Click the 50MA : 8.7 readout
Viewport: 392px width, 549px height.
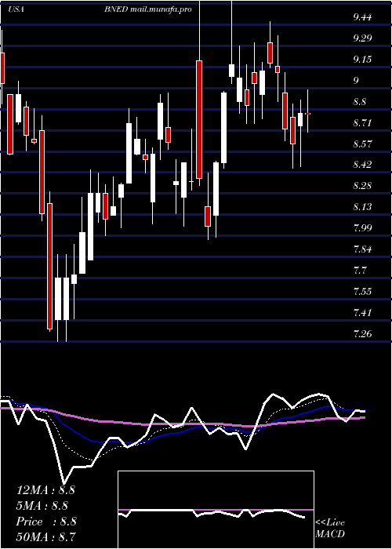point(45,537)
